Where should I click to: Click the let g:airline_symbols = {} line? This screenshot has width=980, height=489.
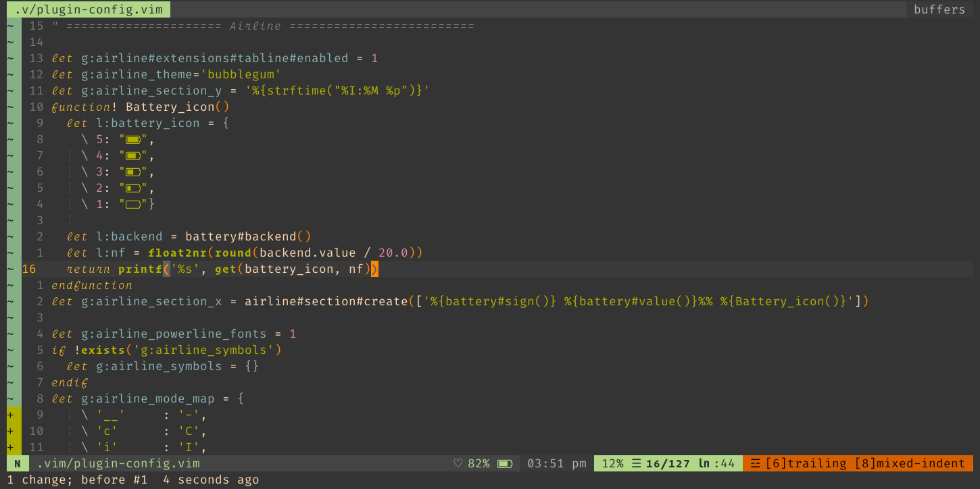(163, 366)
